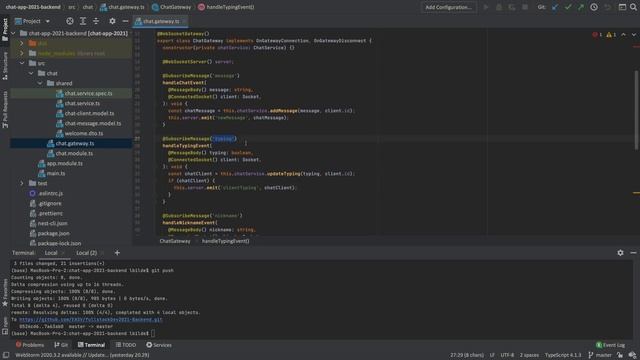Image resolution: width=640 pixels, height=360 pixels.
Task: Jump to previous highlighted error arrow
Action: pos(623,35)
